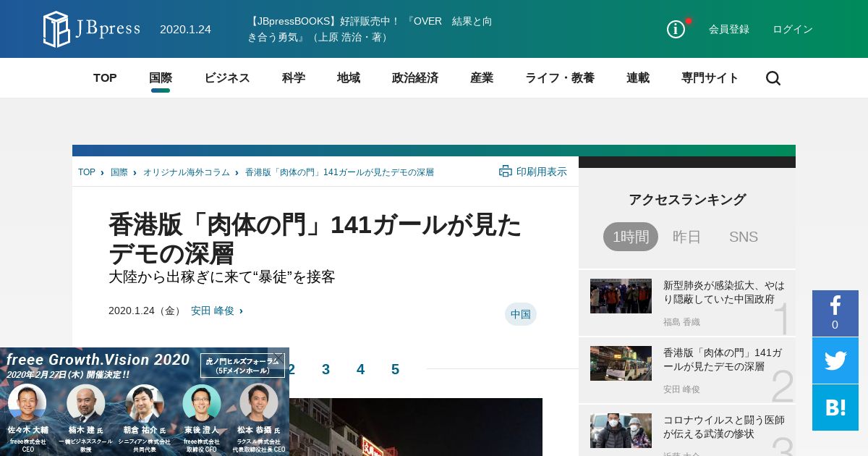Select 地域 in the navigation menu
The height and width of the screenshot is (456, 868).
349,78
